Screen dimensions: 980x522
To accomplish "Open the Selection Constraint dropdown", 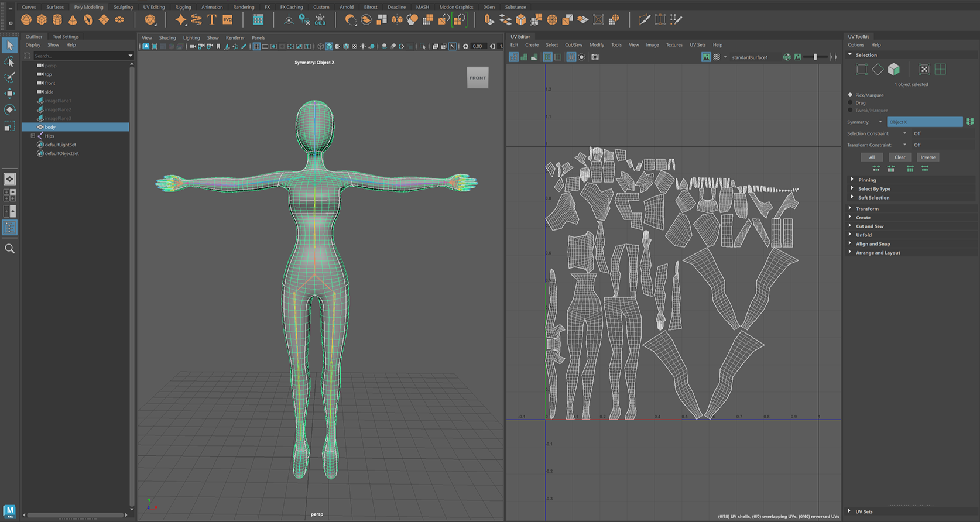I will 904,133.
